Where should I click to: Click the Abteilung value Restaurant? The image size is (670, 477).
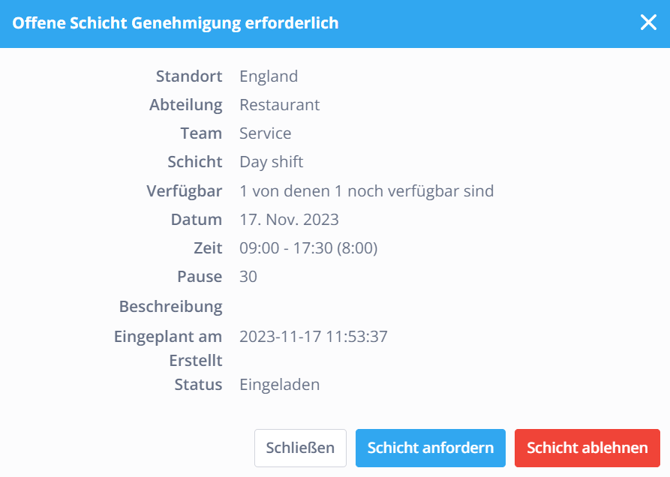[279, 105]
